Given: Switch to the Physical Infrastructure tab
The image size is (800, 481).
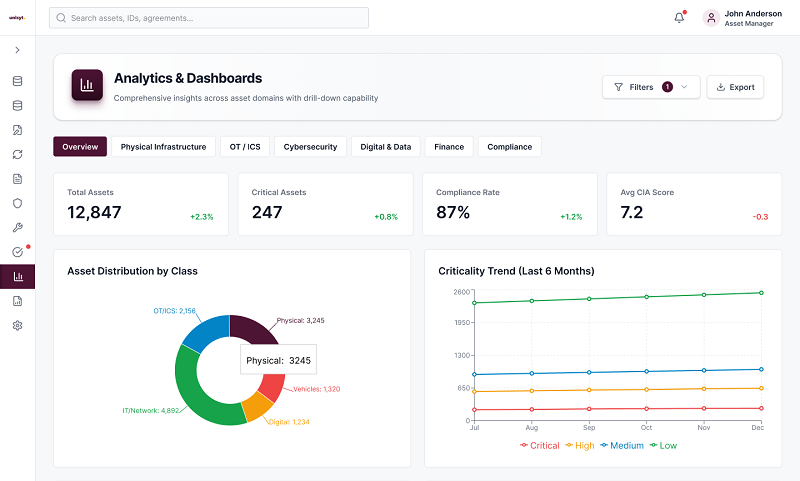Looking at the screenshot, I should (163, 147).
